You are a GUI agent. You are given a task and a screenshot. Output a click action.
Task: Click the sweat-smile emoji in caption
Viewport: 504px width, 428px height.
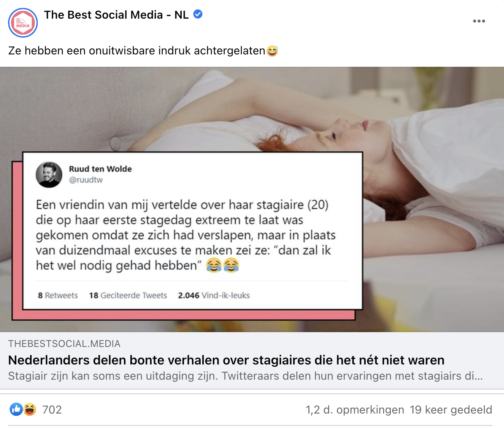pos(273,51)
